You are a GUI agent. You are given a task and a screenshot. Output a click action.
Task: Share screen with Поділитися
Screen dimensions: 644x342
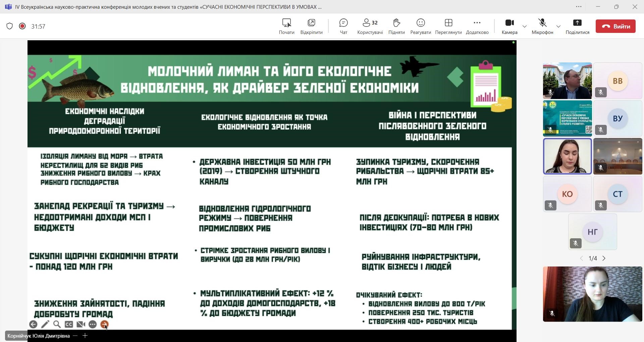(577, 26)
